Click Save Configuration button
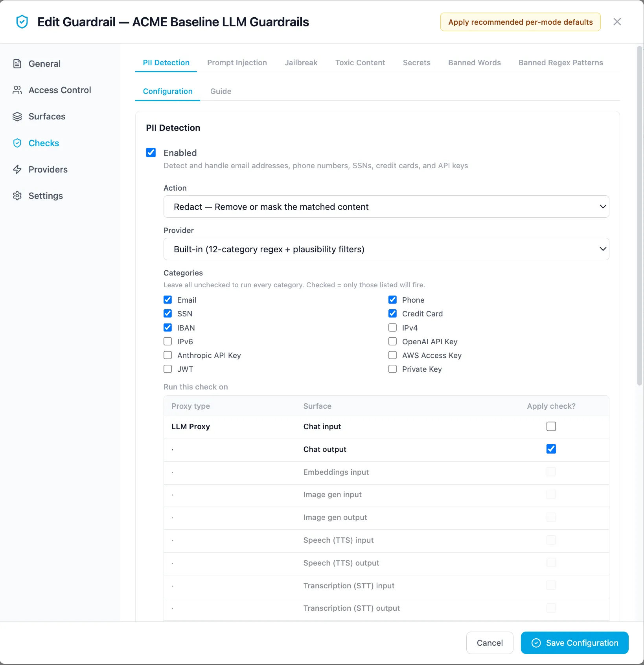This screenshot has width=644, height=665. click(x=574, y=643)
